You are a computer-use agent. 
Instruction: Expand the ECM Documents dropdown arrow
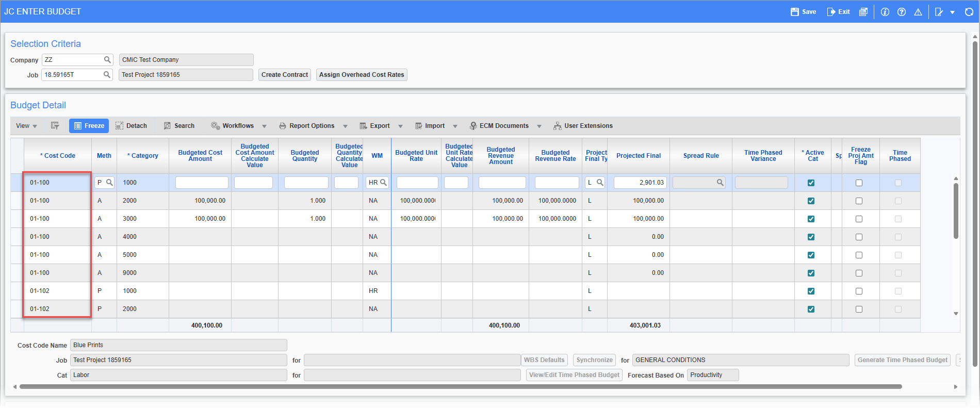(539, 126)
